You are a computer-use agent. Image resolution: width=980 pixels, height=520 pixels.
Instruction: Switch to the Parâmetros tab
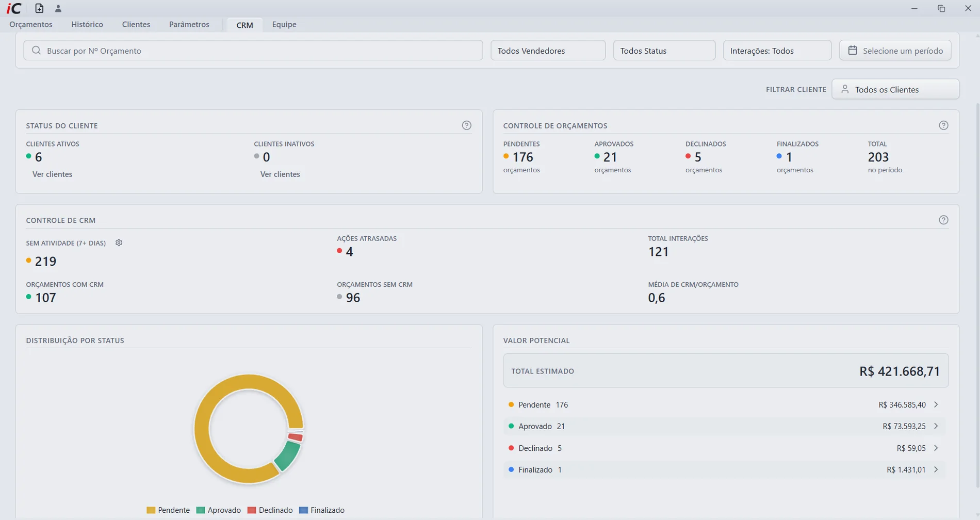click(x=189, y=24)
